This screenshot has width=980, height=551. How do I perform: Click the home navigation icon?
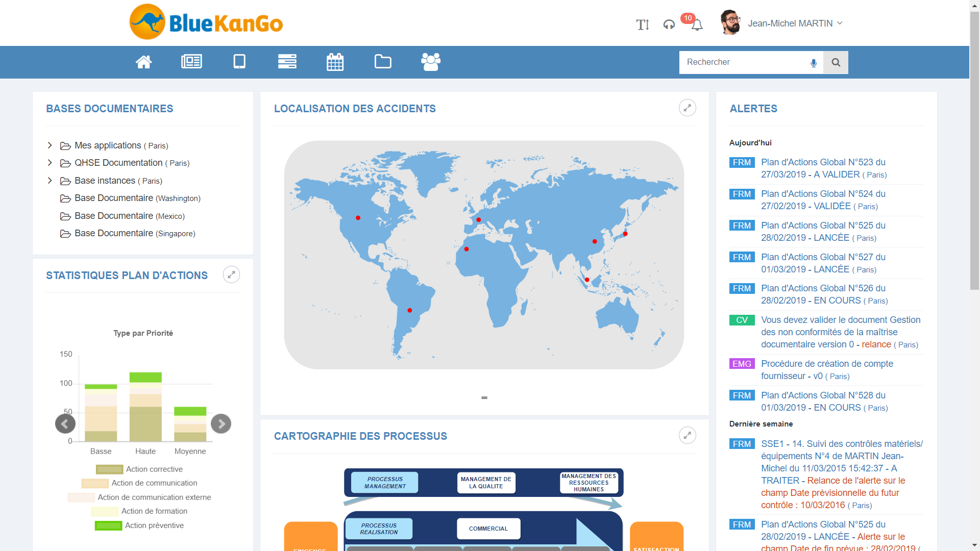point(143,62)
